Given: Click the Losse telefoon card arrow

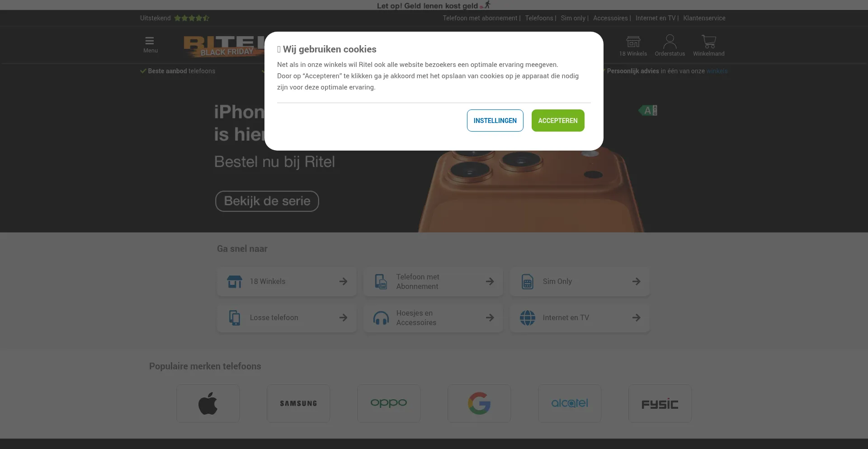Looking at the screenshot, I should click(x=344, y=317).
